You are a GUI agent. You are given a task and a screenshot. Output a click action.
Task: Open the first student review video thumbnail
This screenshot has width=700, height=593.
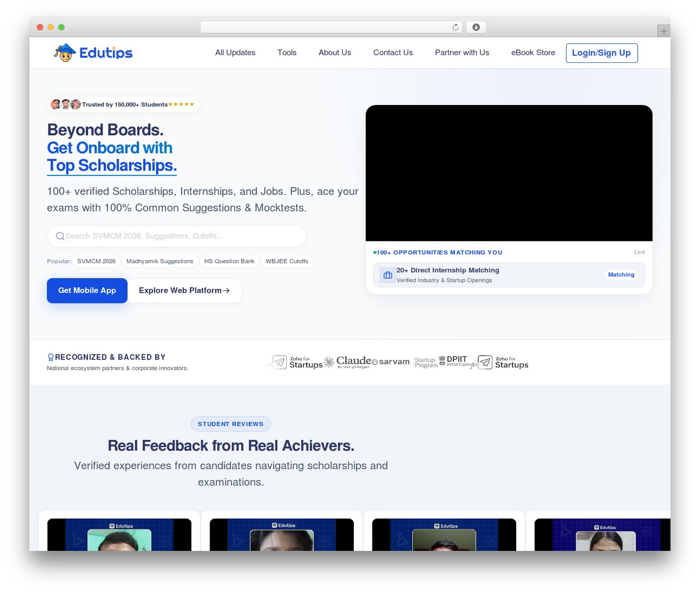(x=119, y=534)
